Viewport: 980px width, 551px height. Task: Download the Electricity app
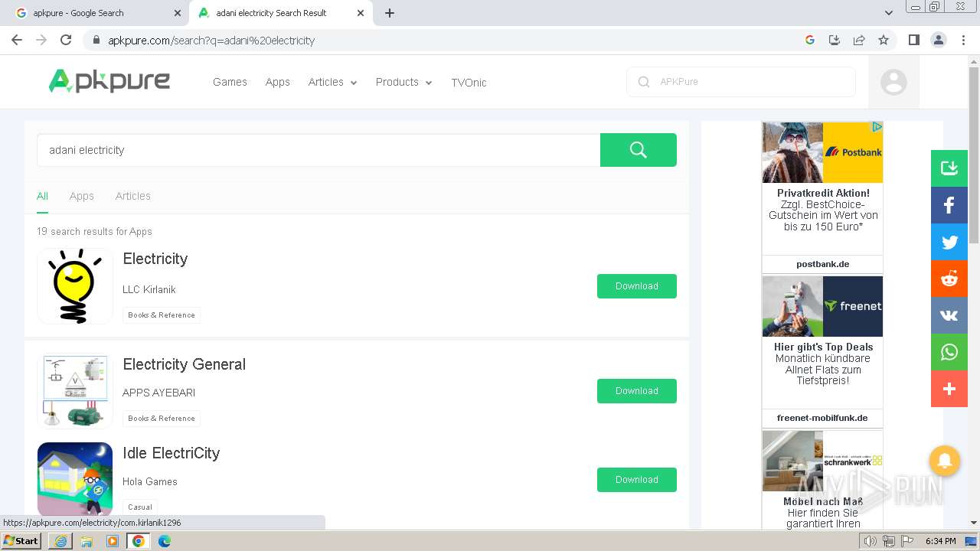(637, 286)
